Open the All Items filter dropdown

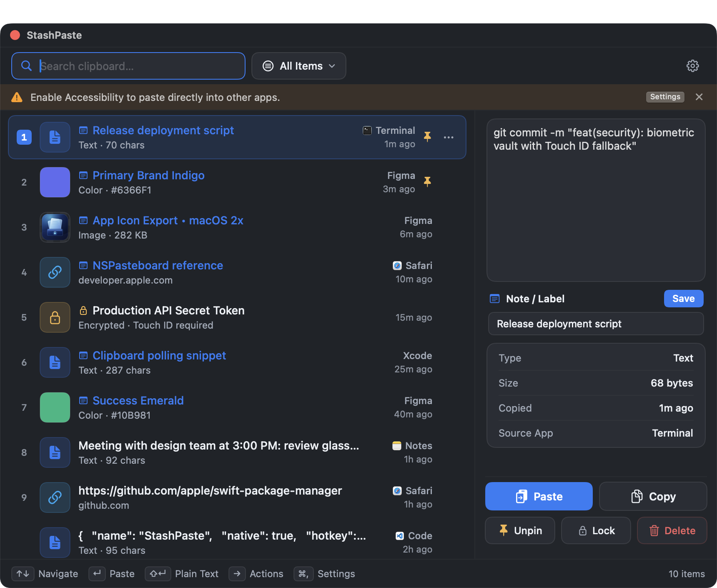299,66
